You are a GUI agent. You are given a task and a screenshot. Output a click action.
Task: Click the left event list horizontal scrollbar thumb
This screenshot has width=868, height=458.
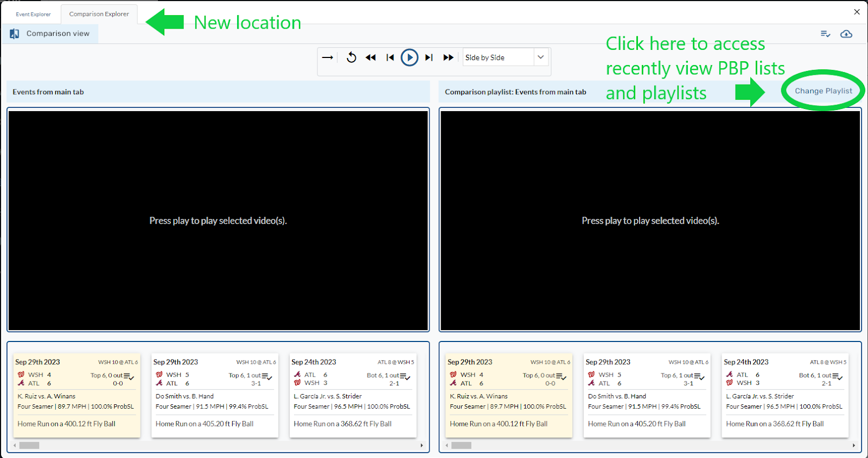click(x=29, y=446)
